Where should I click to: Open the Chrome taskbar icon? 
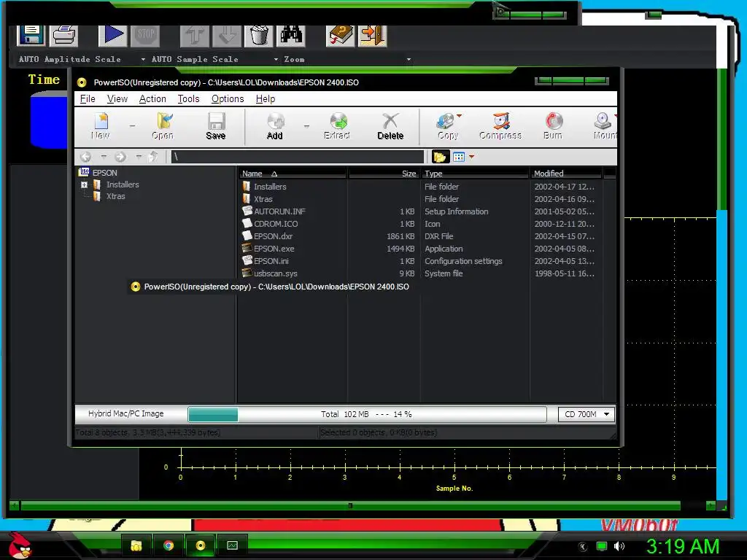click(x=169, y=545)
